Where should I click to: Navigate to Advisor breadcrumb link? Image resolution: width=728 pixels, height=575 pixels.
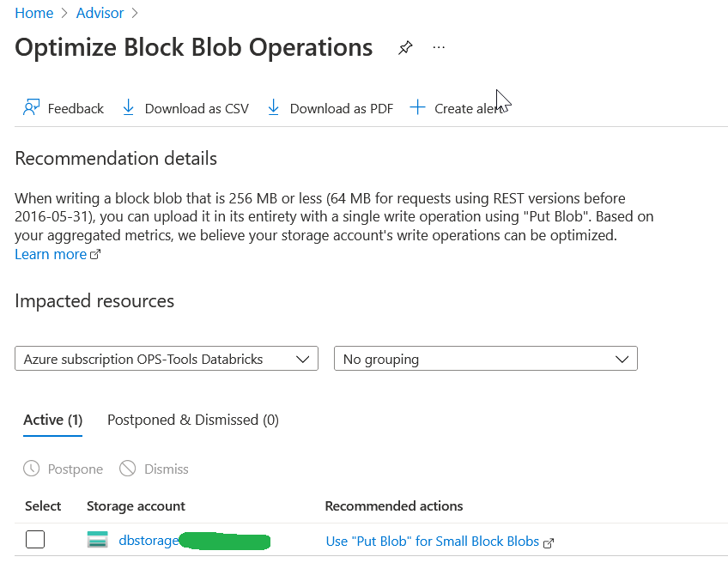(100, 13)
